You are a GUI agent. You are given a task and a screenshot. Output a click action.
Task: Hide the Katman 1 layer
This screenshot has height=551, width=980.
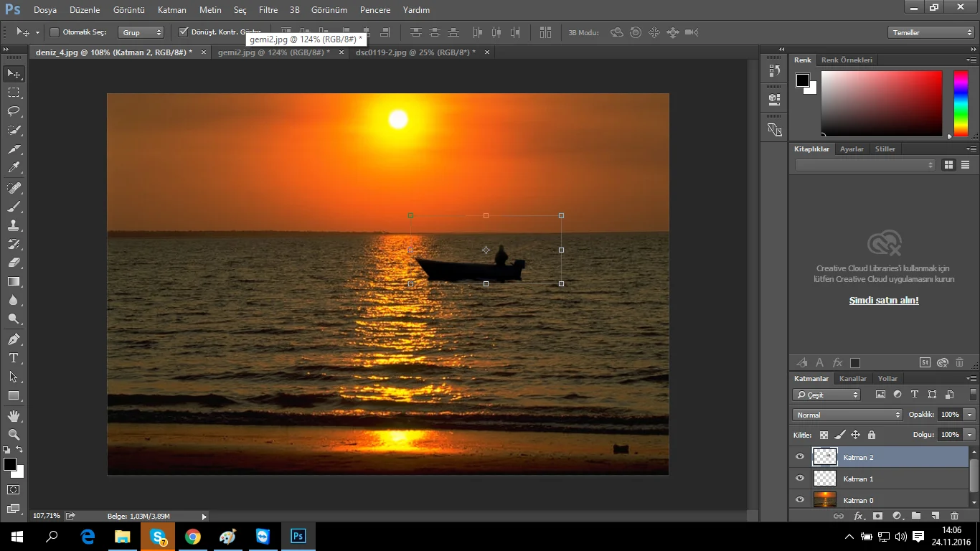click(800, 479)
